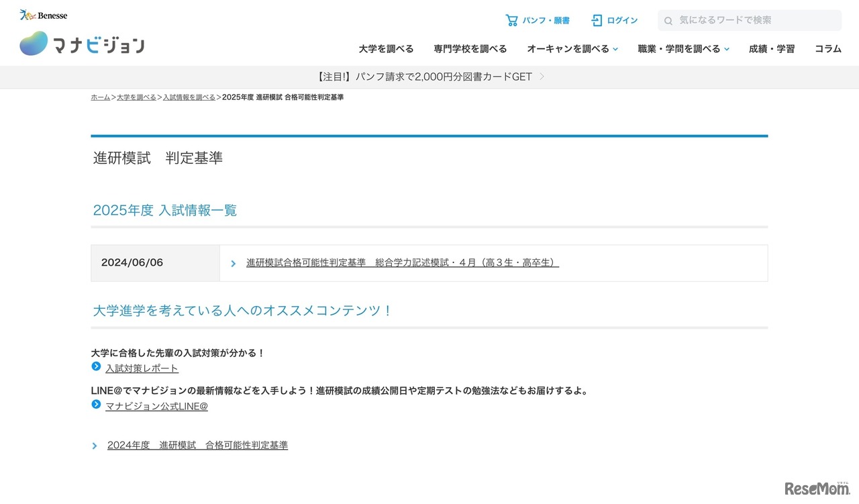This screenshot has width=859, height=504.
Task: Click the chevron on the 図書カードGET banner
Action: [541, 77]
